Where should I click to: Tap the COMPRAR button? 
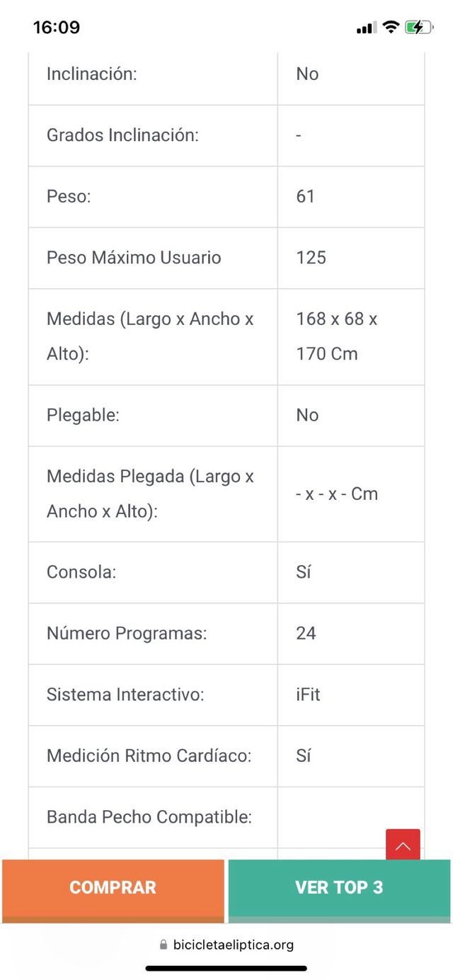[113, 887]
